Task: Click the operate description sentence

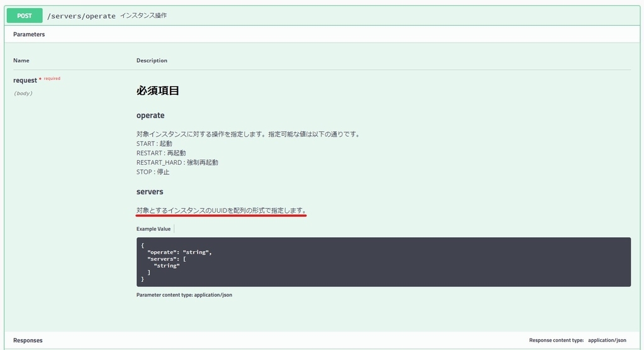Action: [x=249, y=134]
